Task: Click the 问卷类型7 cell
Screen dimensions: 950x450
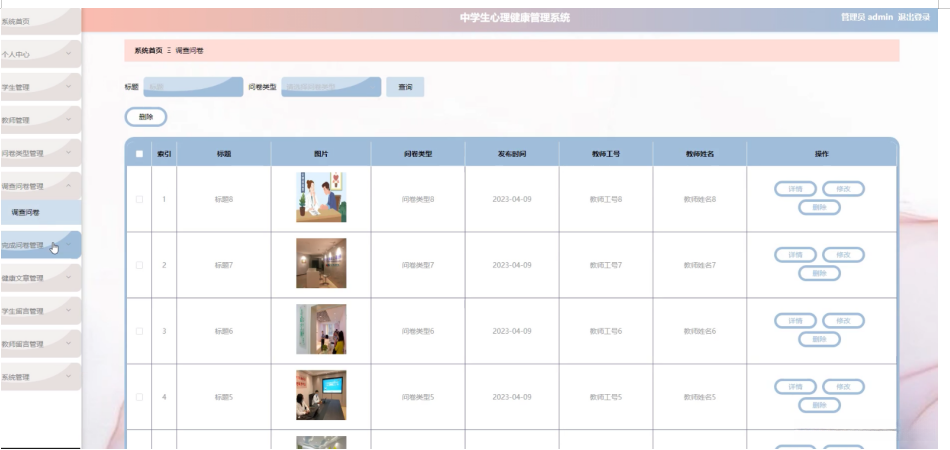Action: 418,265
